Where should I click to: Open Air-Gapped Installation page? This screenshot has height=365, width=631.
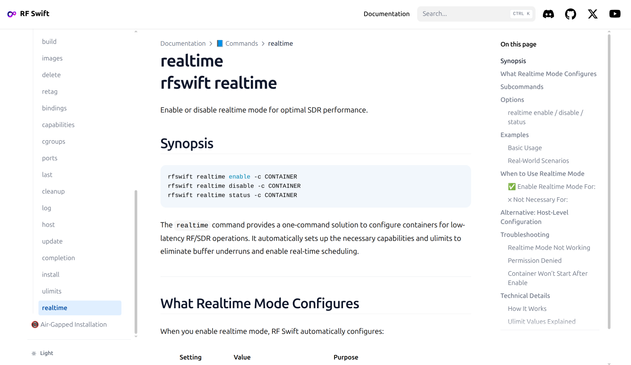click(74, 324)
